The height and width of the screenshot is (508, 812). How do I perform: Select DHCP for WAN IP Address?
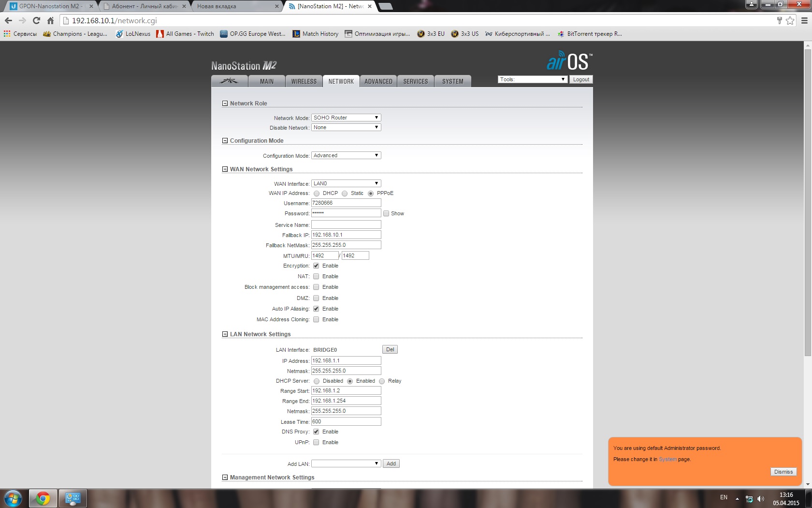[317, 194]
